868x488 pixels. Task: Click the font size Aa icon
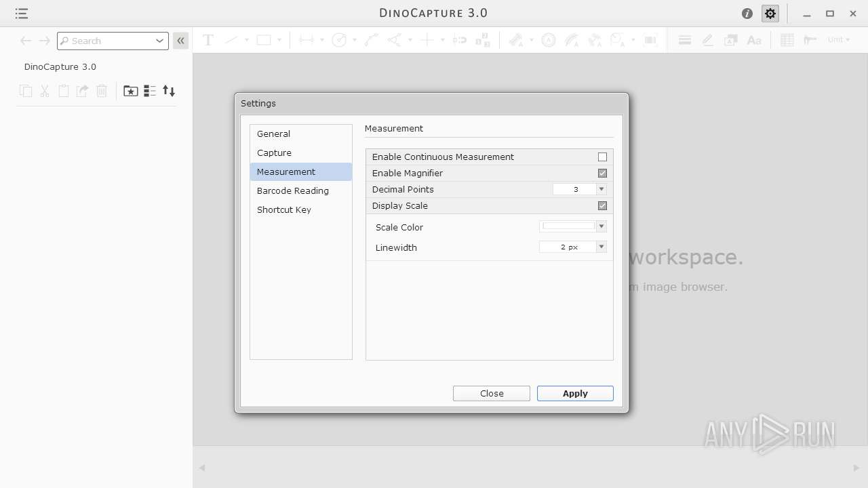[754, 40]
